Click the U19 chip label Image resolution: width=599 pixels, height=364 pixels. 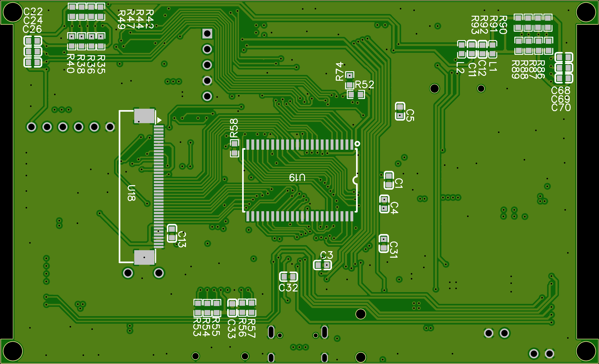pos(297,178)
